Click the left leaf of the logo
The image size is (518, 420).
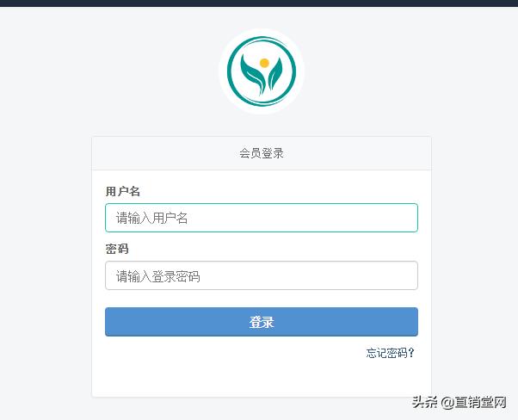tap(252, 74)
